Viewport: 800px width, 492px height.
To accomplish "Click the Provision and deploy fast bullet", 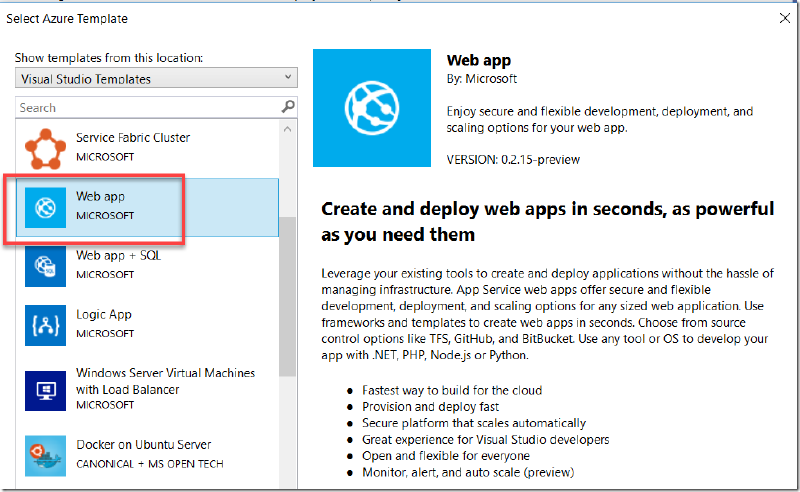I will tap(431, 407).
